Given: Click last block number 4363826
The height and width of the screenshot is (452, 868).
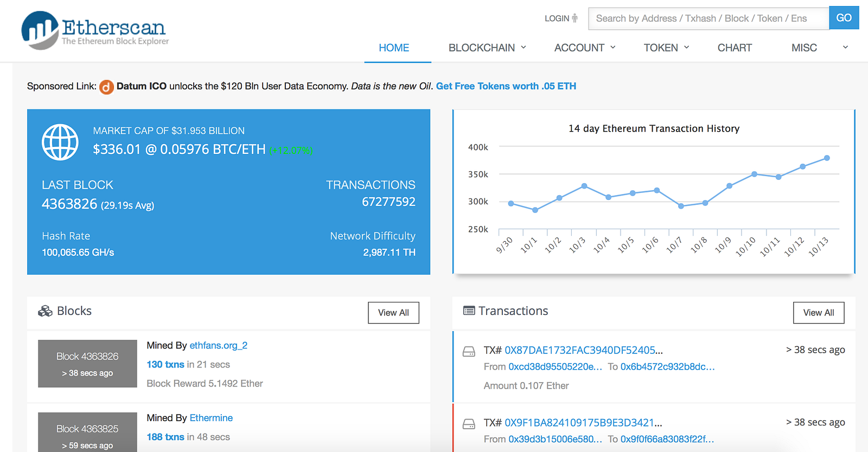Looking at the screenshot, I should click(69, 204).
